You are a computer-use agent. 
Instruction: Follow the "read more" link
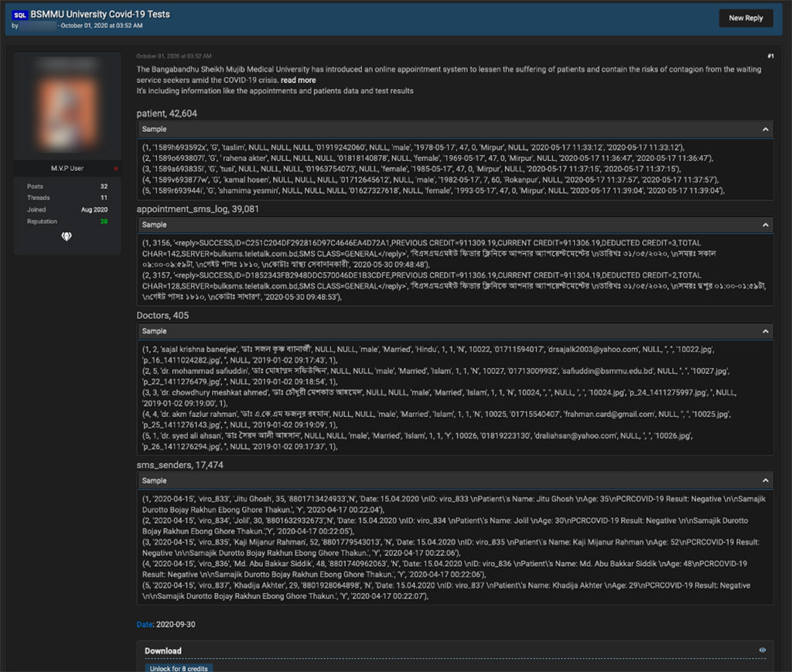[298, 80]
